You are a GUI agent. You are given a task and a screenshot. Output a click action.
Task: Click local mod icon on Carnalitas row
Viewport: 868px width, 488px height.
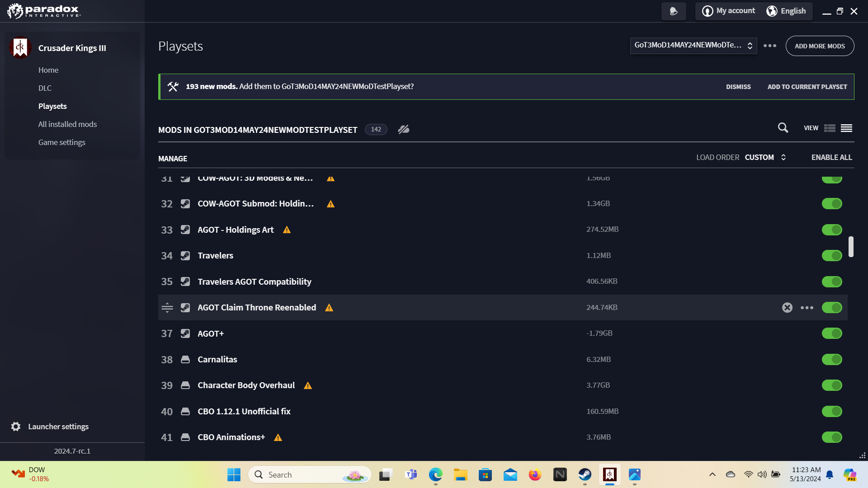[185, 360]
